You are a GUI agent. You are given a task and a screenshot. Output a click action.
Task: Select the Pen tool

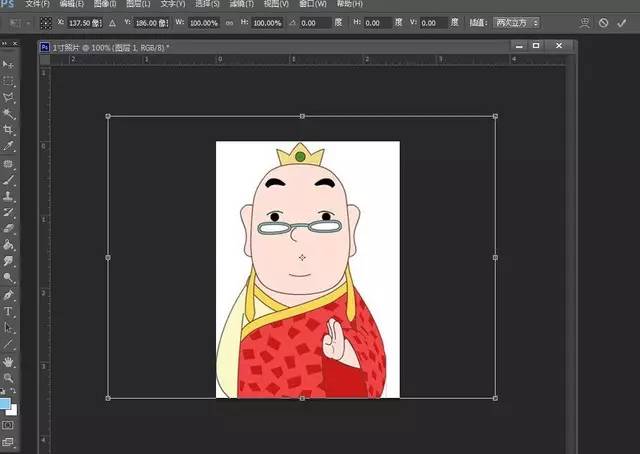coord(8,295)
